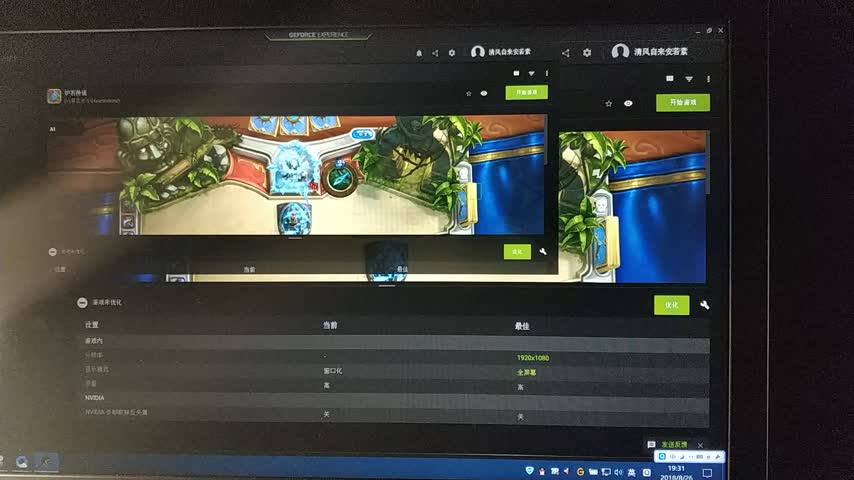
Task: Open the volume speaker tray icon
Action: coord(618,472)
